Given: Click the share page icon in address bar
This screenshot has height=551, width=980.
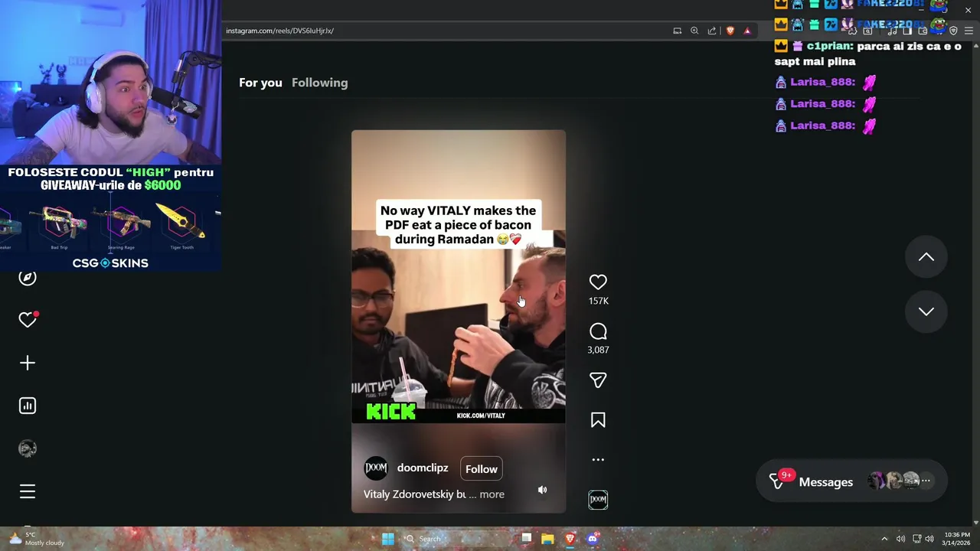Looking at the screenshot, I should [x=712, y=31].
